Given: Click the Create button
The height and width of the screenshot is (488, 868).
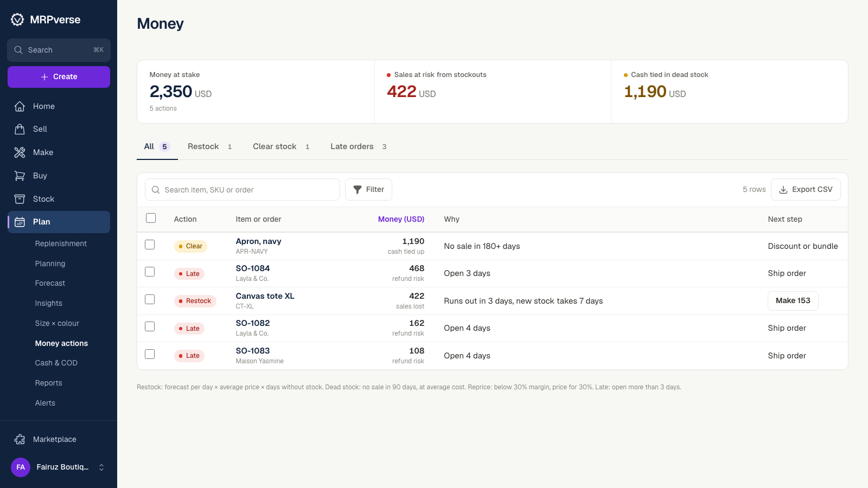Looking at the screenshot, I should (x=59, y=77).
